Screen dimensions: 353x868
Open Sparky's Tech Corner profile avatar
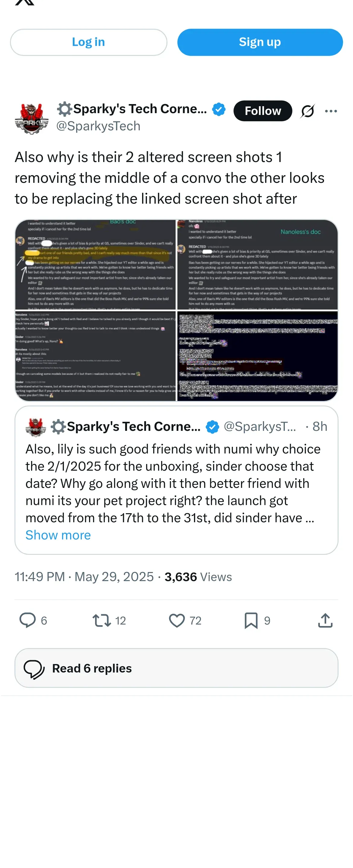point(31,118)
